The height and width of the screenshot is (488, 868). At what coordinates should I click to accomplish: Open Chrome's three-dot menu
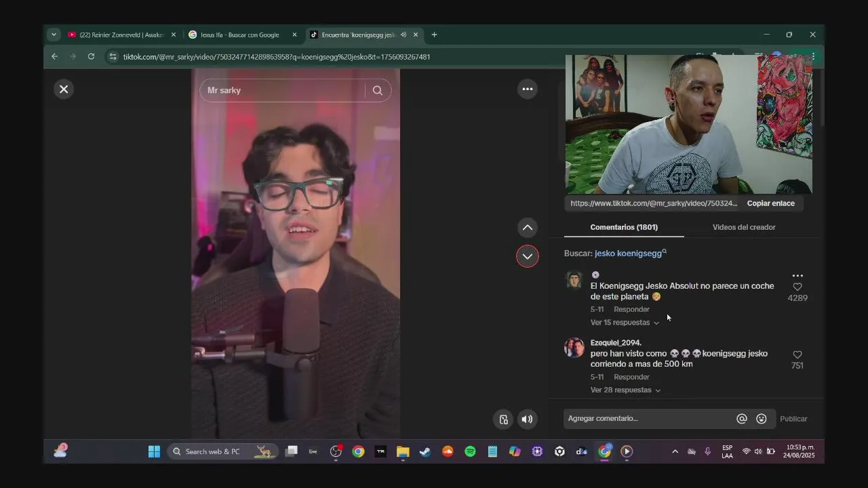click(813, 57)
